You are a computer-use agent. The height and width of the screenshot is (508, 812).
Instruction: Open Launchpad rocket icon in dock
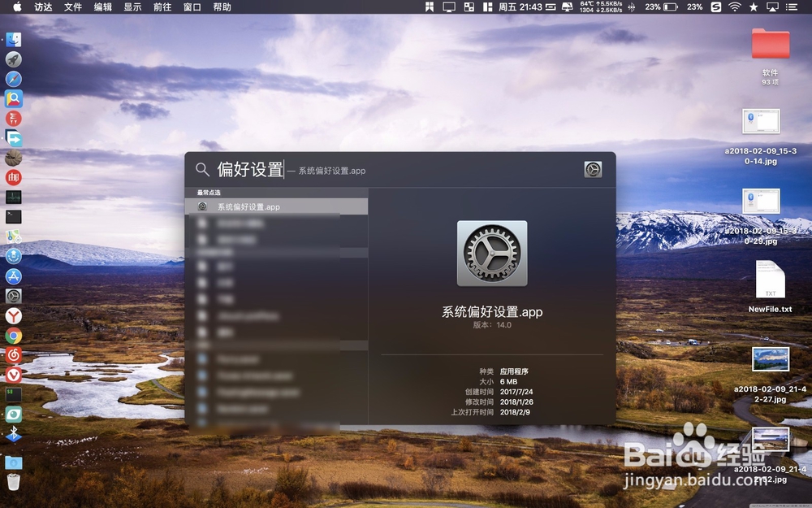(14, 59)
